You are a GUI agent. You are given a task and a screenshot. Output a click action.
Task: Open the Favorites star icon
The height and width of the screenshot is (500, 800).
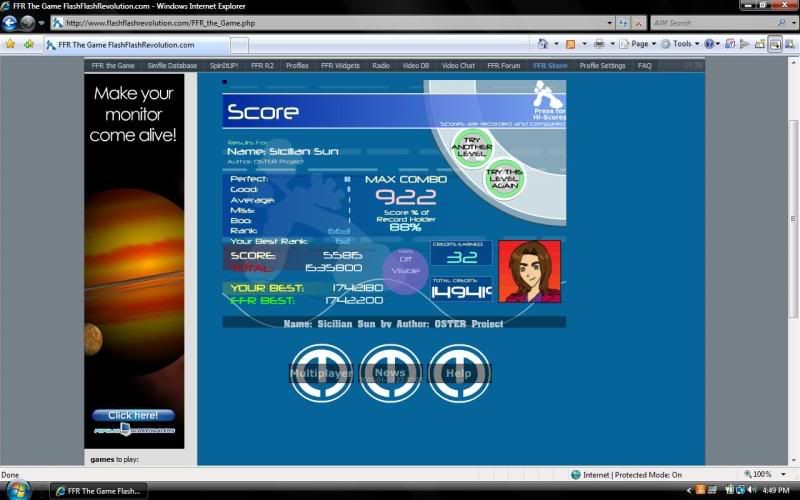(10, 44)
